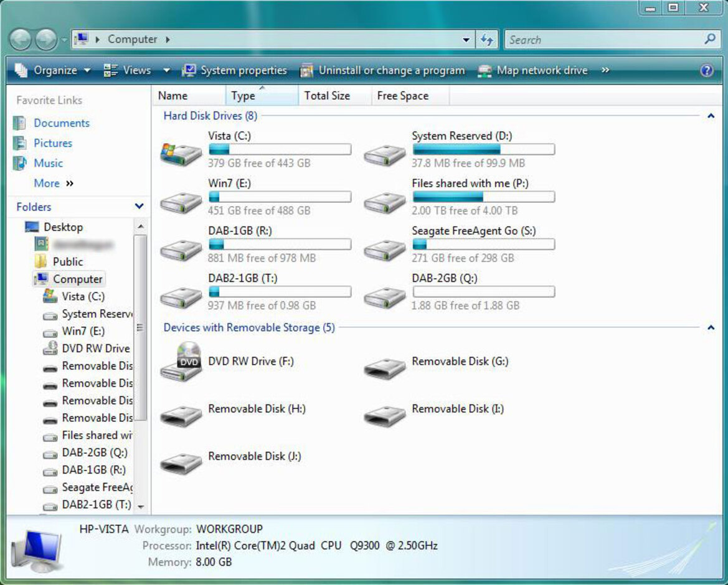The image size is (728, 585).
Task: Show more toolbar commands chevron
Action: click(x=605, y=70)
